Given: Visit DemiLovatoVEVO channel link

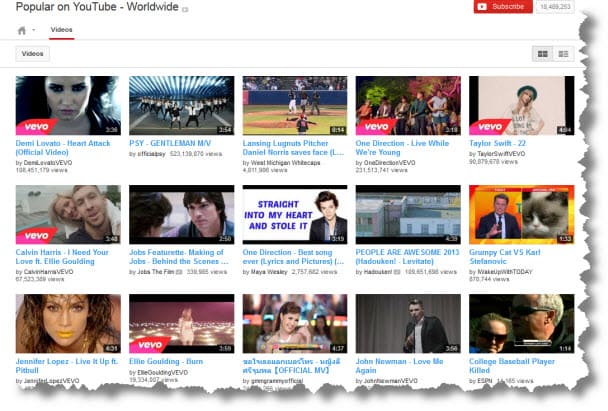Looking at the screenshot, I should (x=48, y=163).
